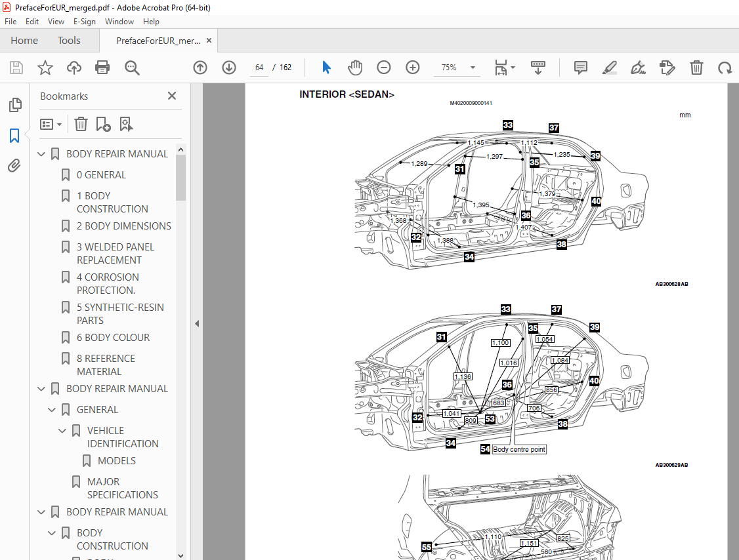Toggle the bookmarks panel sidebar icon
Viewport: 739px width, 560px height.
14,136
